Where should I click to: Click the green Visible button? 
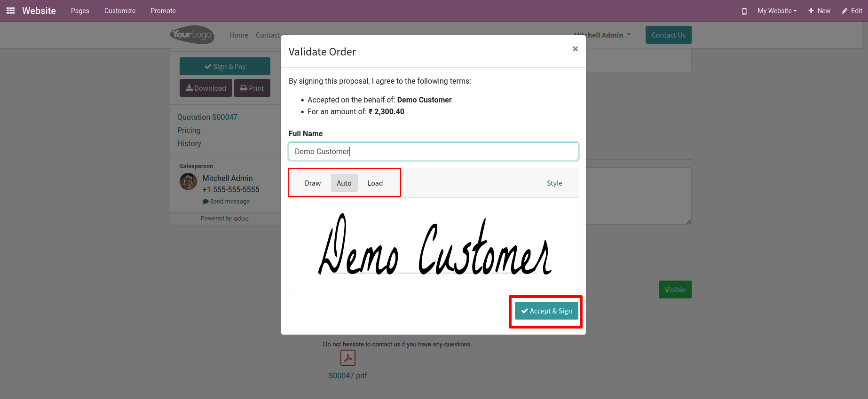pos(675,289)
